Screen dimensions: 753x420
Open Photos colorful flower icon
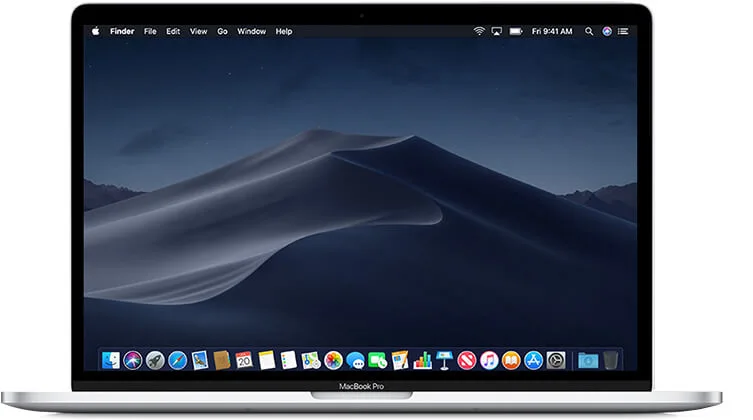[x=333, y=360]
